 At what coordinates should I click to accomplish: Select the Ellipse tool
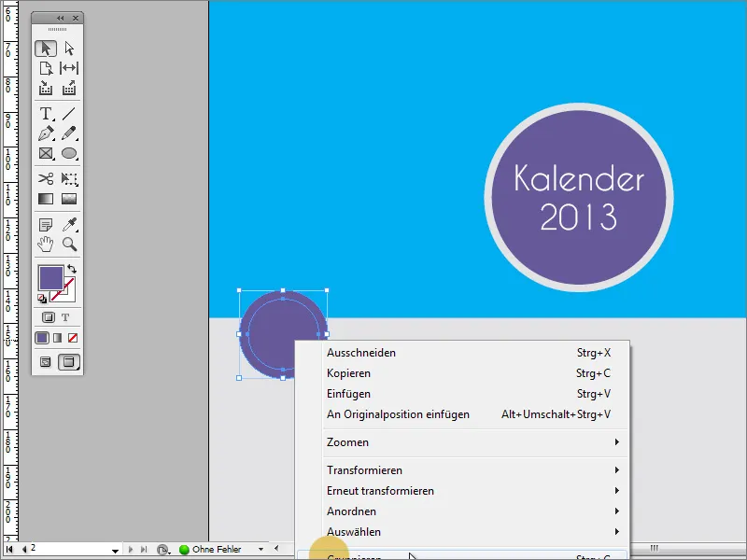coord(69,153)
